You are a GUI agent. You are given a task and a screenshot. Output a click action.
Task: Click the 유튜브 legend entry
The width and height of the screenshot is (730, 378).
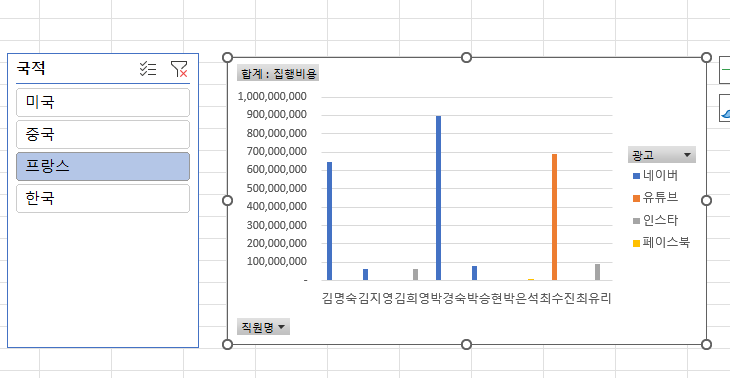(x=656, y=198)
